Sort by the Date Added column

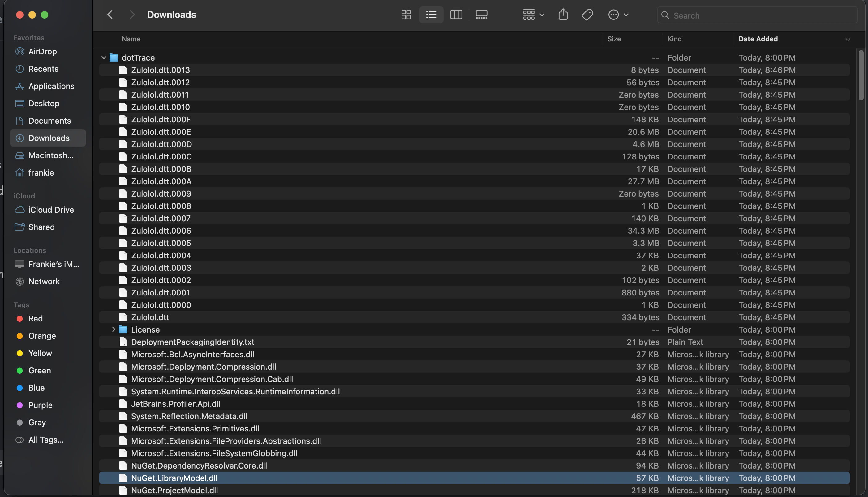pyautogui.click(x=758, y=39)
